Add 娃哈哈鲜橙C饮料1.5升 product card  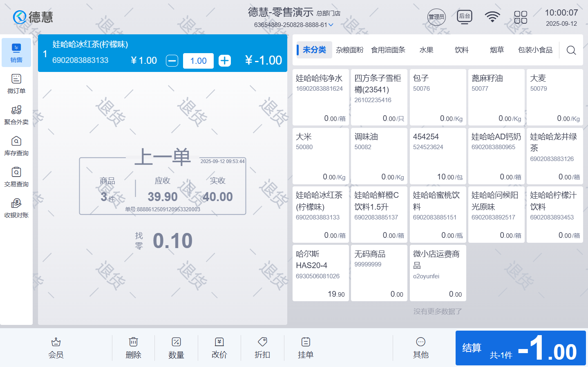click(379, 215)
